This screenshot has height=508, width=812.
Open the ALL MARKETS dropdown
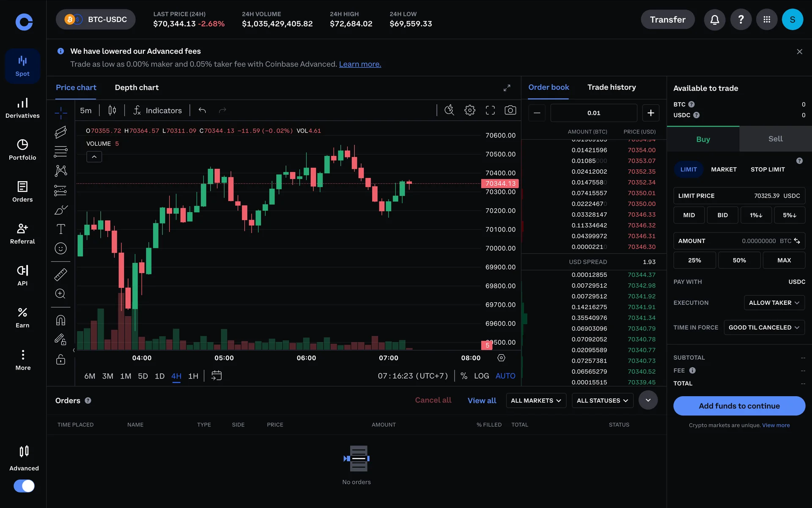point(535,400)
